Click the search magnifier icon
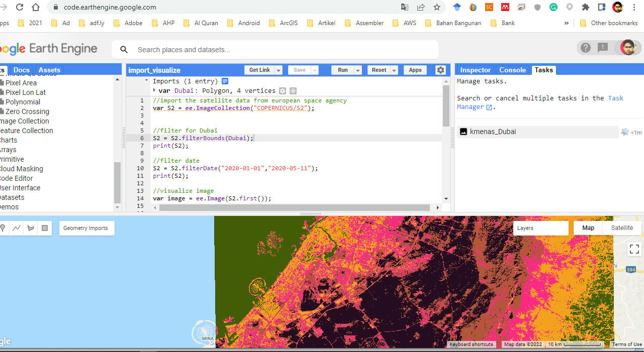The image size is (644, 352). (124, 50)
